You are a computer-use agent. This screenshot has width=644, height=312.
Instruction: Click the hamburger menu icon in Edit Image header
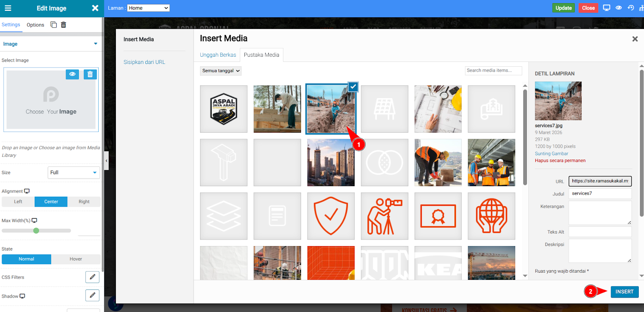(x=8, y=8)
